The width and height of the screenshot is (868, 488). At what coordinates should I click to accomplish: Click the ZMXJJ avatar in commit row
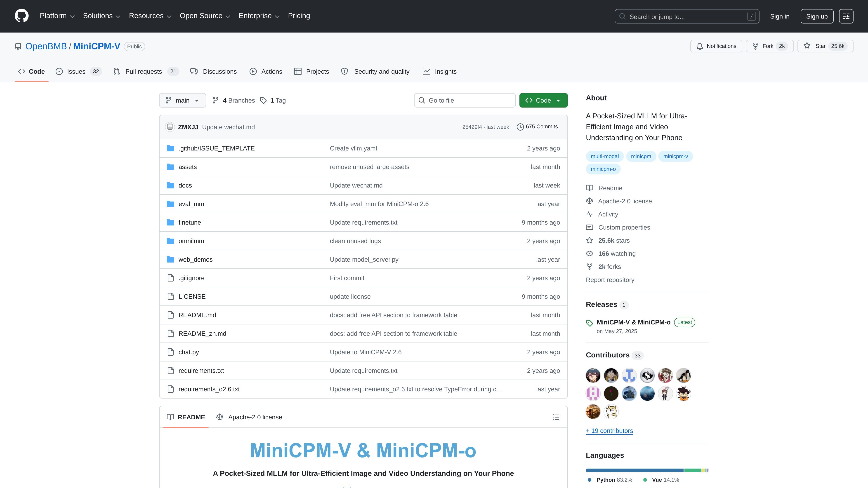coord(170,127)
